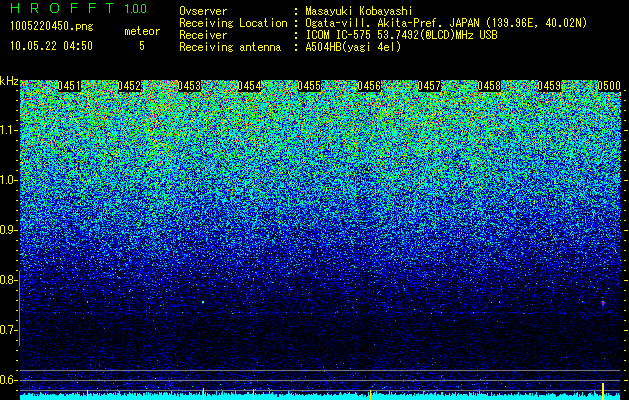The image size is (629, 400).
Task: Click the 0455 time label
Action: point(309,86)
